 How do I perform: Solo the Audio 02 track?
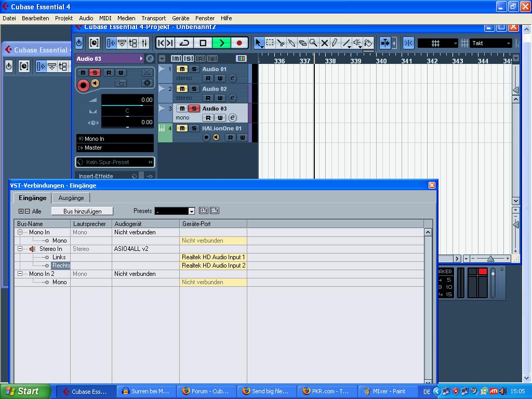point(194,89)
